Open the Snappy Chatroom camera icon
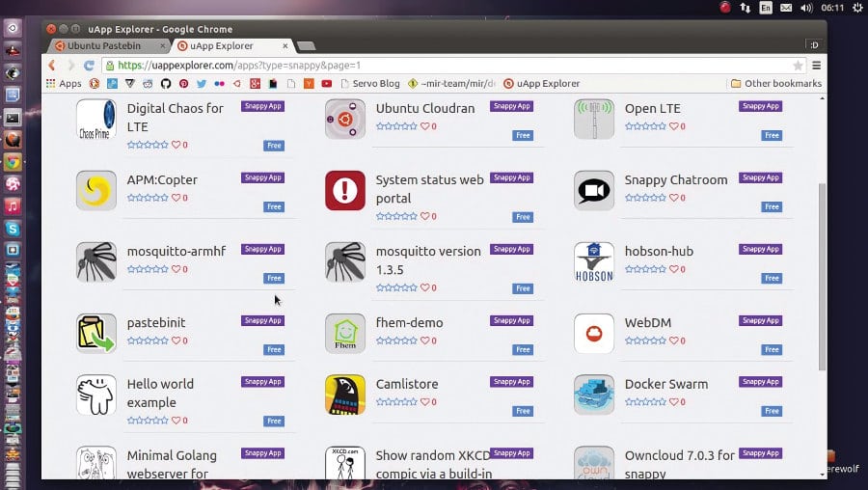Image resolution: width=868 pixels, height=490 pixels. 593,191
